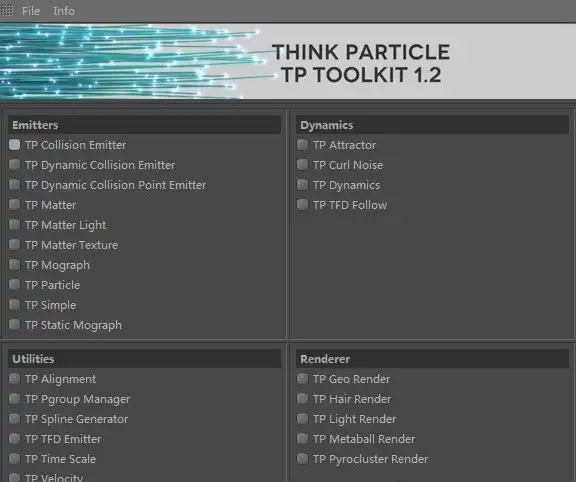576x482 pixels.
Task: Open the File menu
Action: (30, 11)
